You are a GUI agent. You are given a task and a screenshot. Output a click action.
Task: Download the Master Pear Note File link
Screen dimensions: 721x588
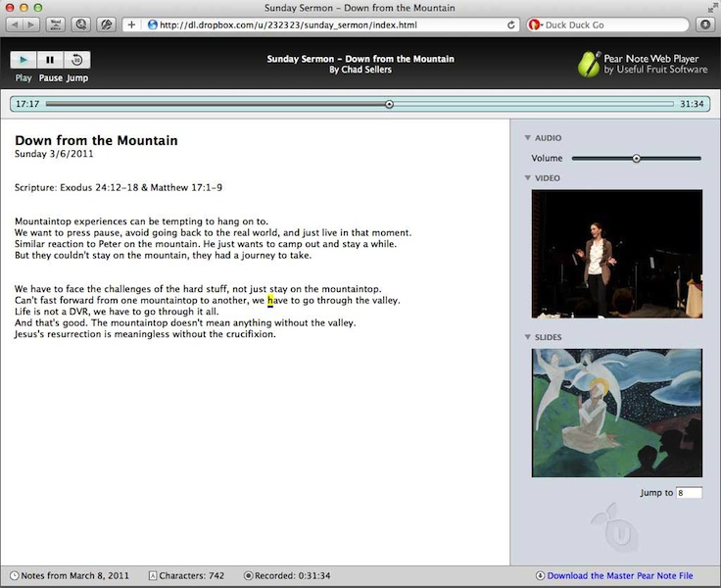point(620,575)
